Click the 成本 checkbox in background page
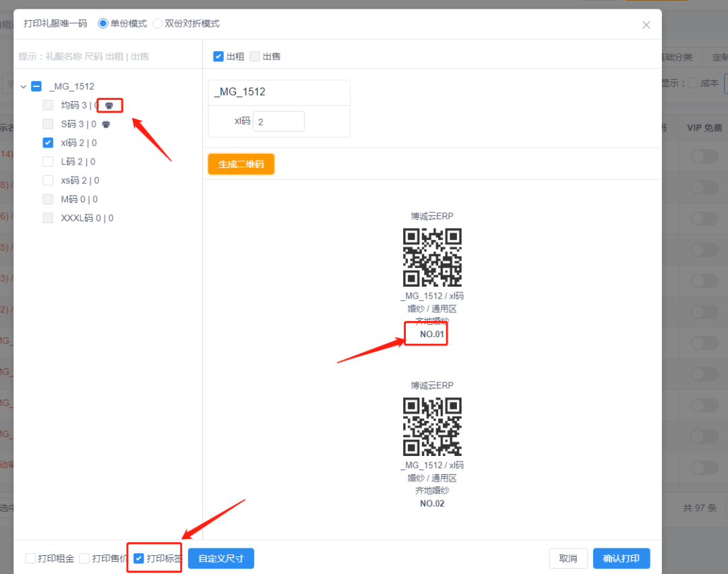 (x=693, y=83)
